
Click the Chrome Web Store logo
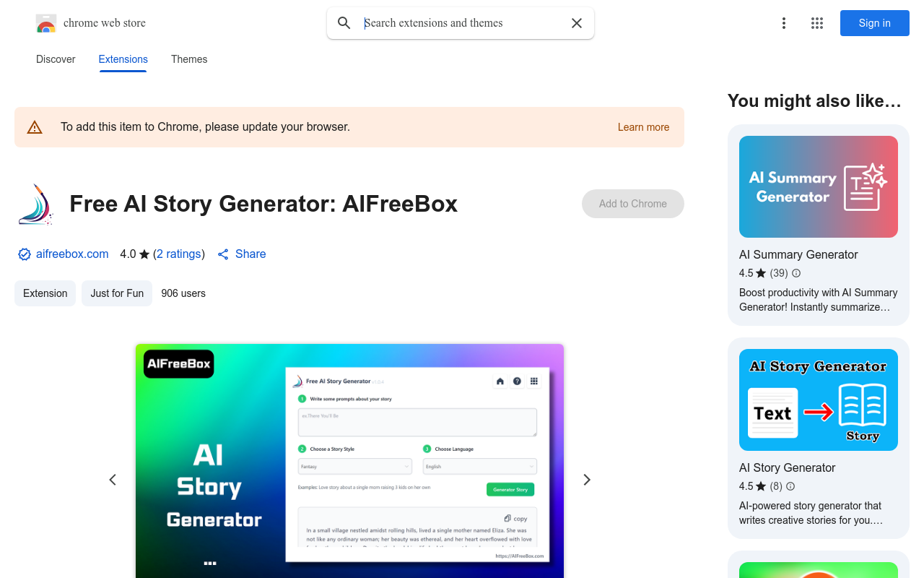tap(46, 23)
